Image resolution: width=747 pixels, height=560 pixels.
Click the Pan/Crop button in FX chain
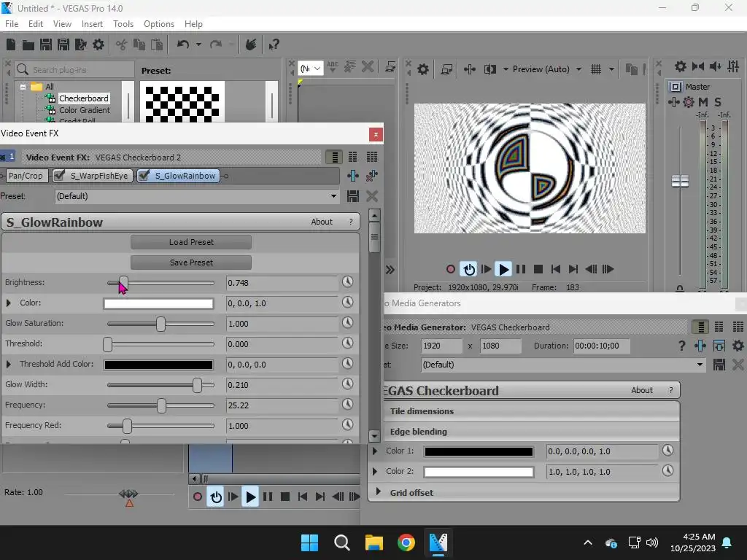click(26, 176)
